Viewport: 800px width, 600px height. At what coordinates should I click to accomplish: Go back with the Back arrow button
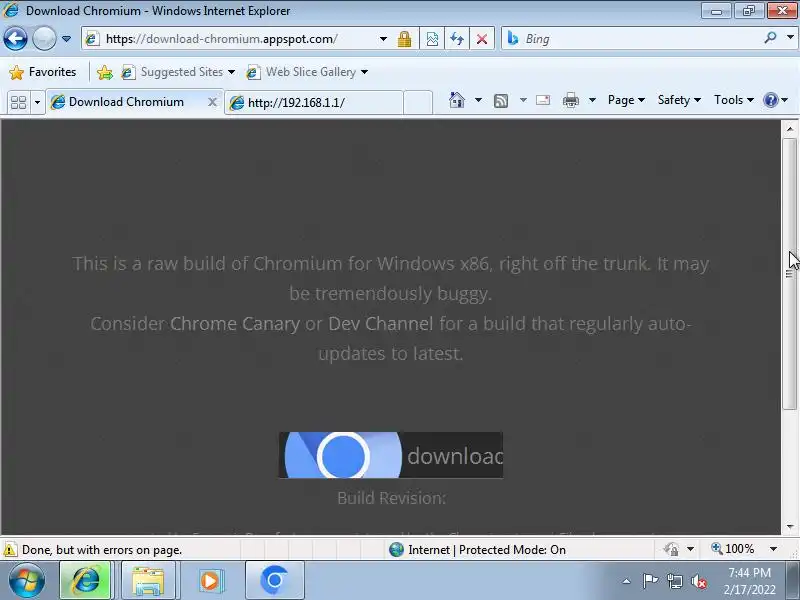click(15, 38)
